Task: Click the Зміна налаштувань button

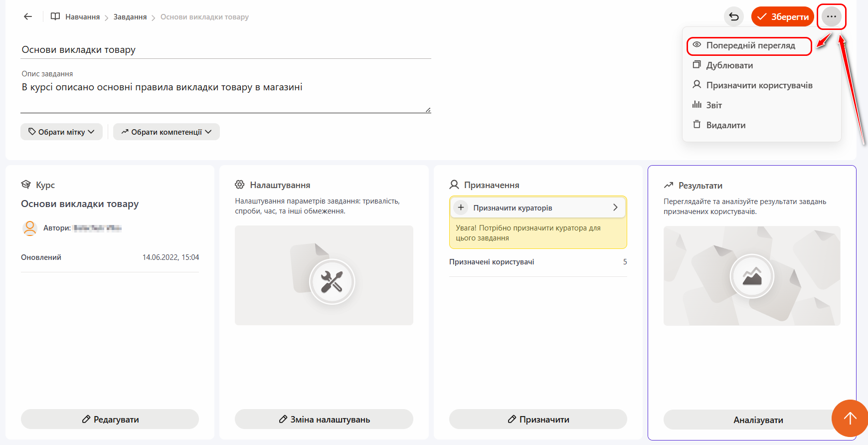Action: (x=324, y=419)
